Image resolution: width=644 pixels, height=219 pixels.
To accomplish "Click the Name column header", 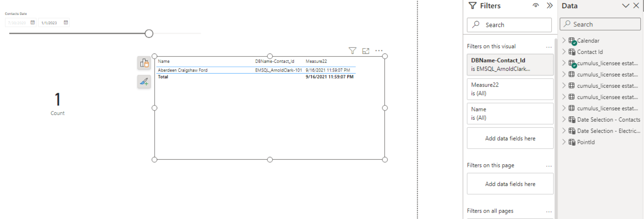I will [164, 61].
